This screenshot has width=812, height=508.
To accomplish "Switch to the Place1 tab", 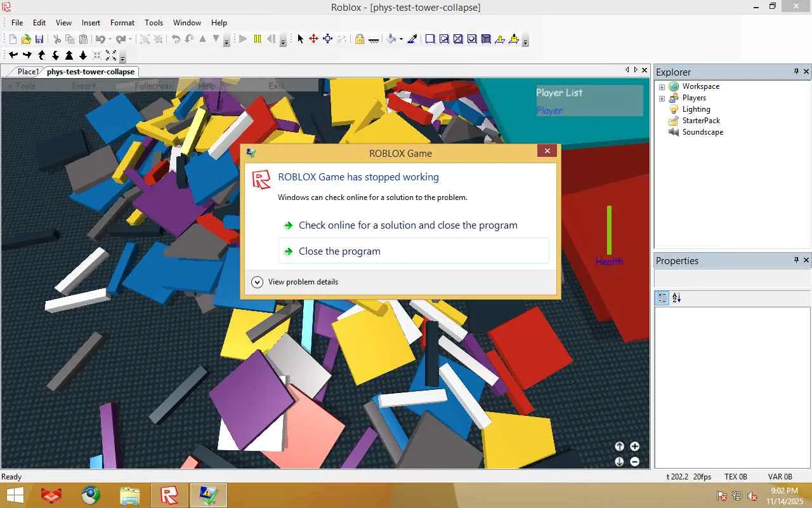I will (28, 72).
